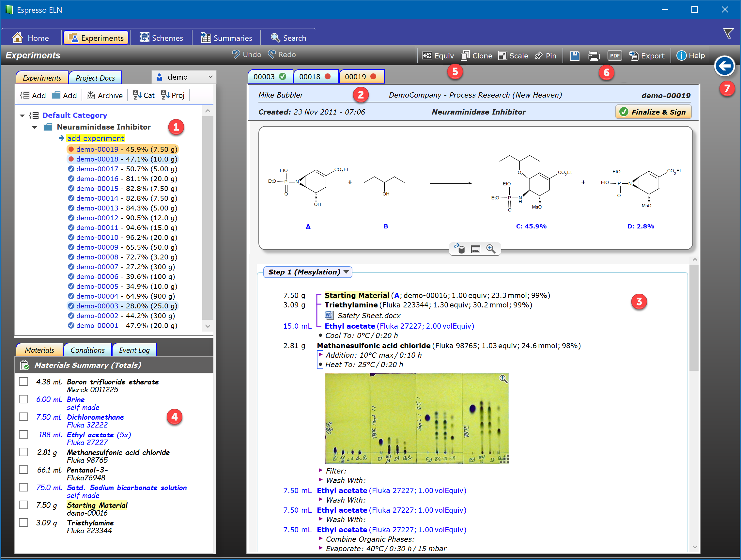Image resolution: width=741 pixels, height=560 pixels.
Task: Switch to the Conditions tab
Action: click(x=87, y=350)
